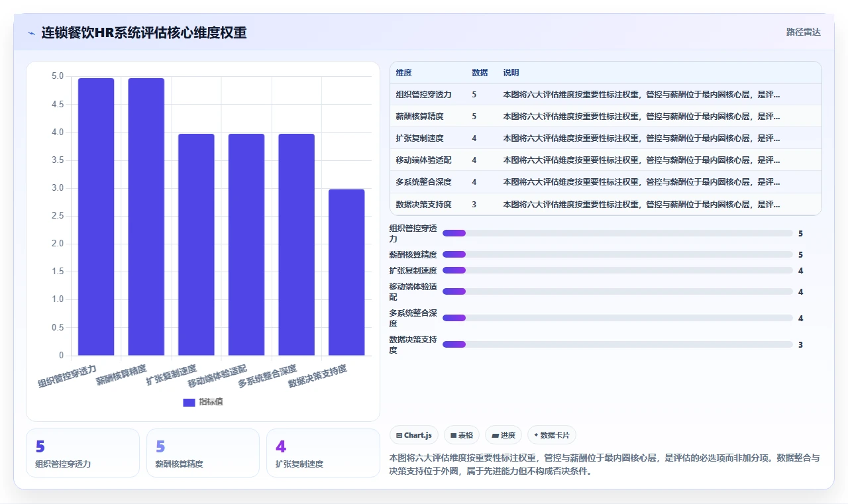
Task: Click the 扩张复制速度 progress bar
Action: pos(617,270)
